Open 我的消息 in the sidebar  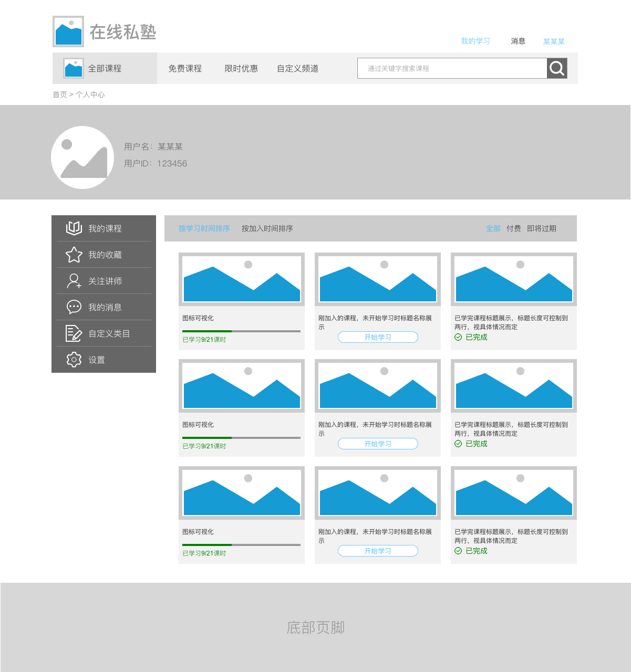tap(104, 307)
